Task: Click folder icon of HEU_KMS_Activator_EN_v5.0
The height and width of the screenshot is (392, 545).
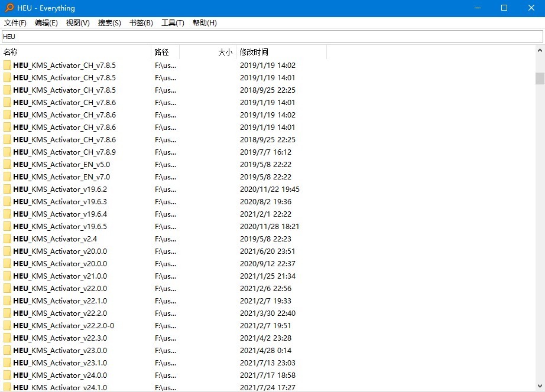Action: pos(7,165)
